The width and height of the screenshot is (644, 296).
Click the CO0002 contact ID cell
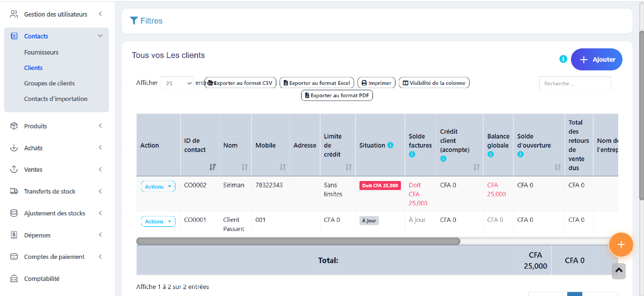click(x=195, y=185)
